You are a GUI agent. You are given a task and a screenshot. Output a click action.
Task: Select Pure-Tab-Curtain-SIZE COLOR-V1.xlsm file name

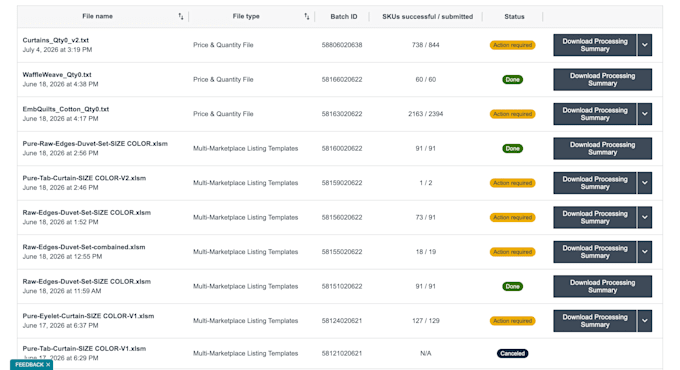(x=84, y=349)
